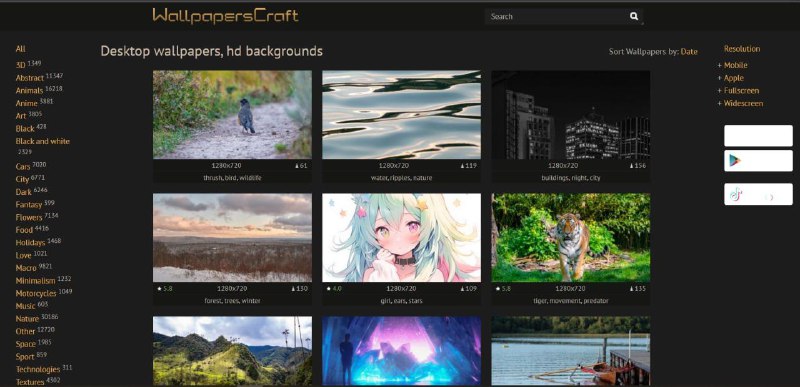Open the water ripples wallpaper thumbnail

point(402,115)
